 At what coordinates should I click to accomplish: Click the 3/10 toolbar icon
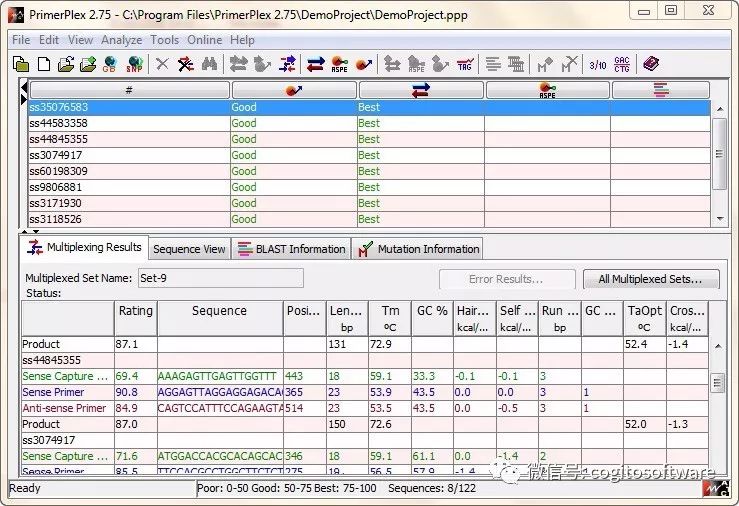(x=598, y=65)
